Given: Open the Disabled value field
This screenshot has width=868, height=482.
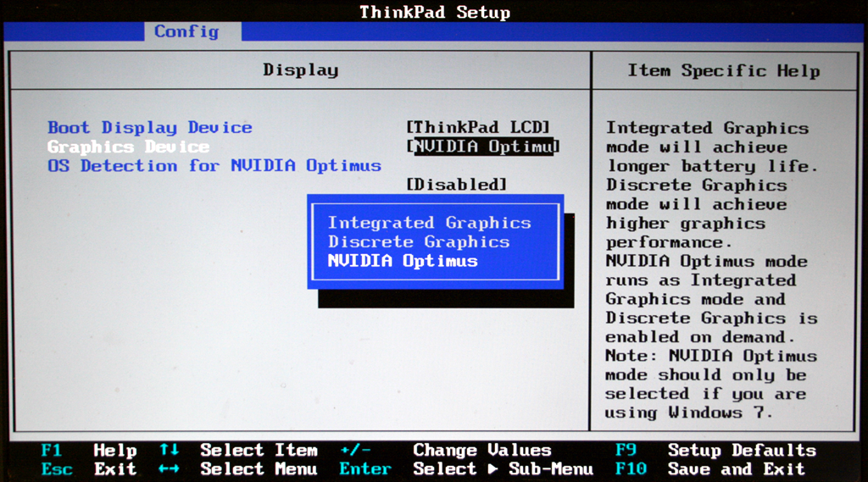Looking at the screenshot, I should [457, 185].
